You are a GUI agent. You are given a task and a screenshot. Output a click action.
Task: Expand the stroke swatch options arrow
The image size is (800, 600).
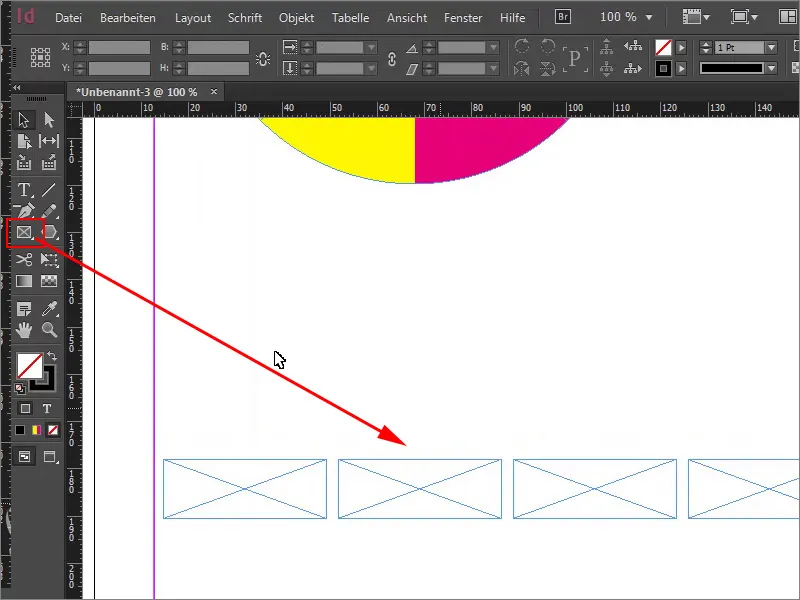click(x=681, y=68)
